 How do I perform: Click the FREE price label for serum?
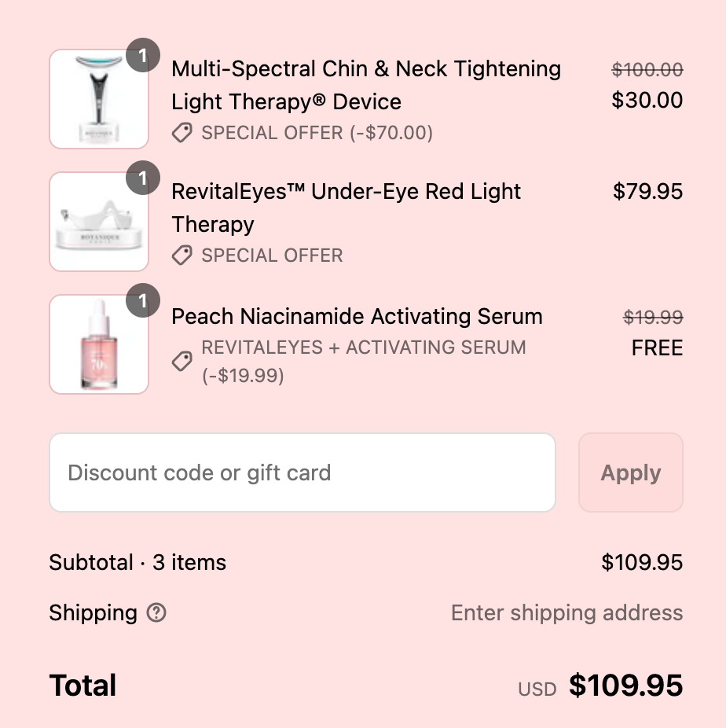pos(657,348)
